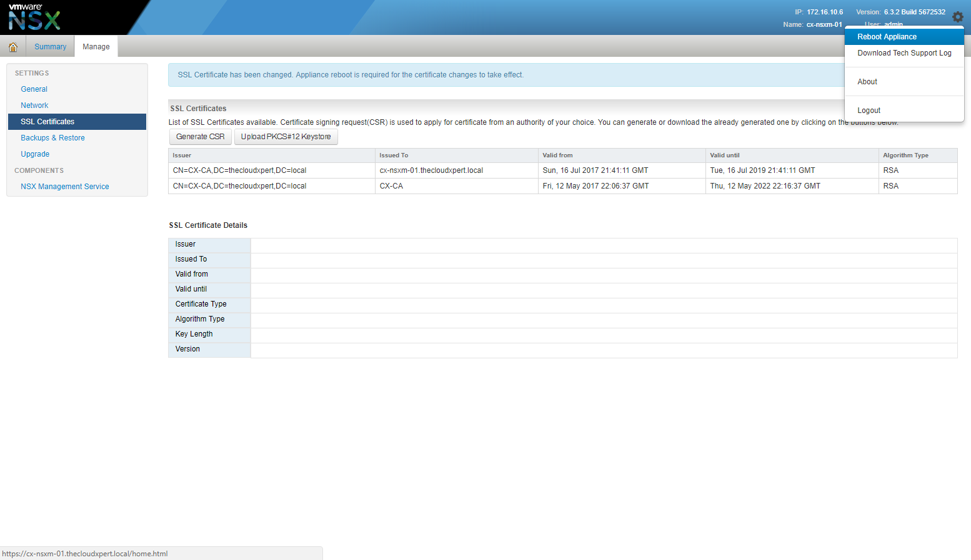Click the VMware NSX logo

(34, 17)
